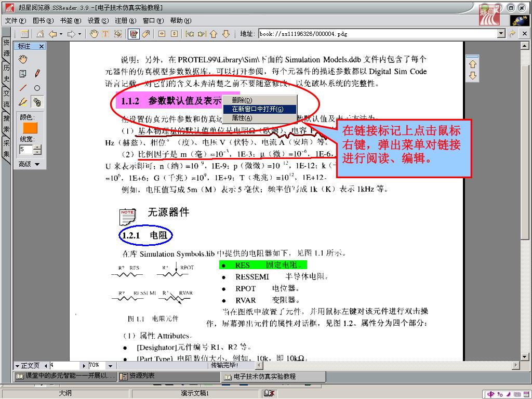
Task: Select the hand tool in 标注 palette
Action: 23,59
